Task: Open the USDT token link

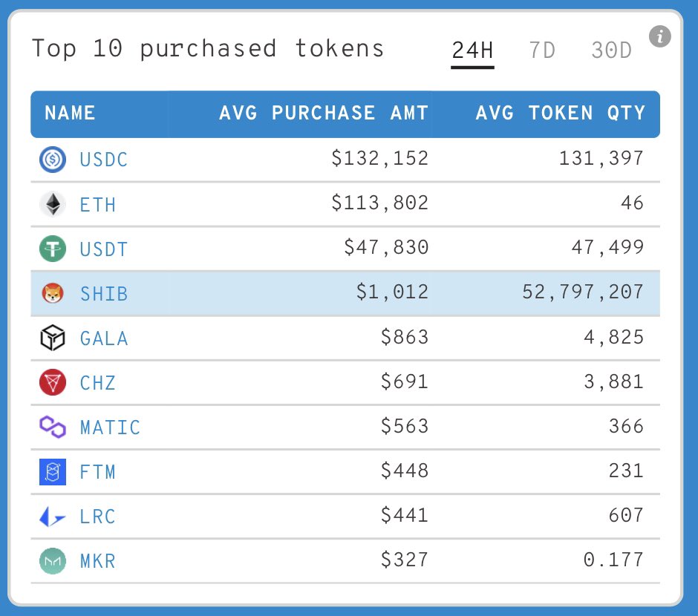Action: 104,249
